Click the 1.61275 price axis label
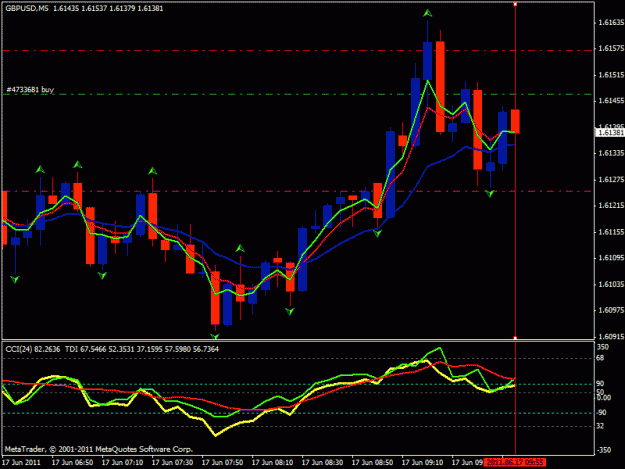Viewport: 625px width, 469px height. (x=611, y=179)
